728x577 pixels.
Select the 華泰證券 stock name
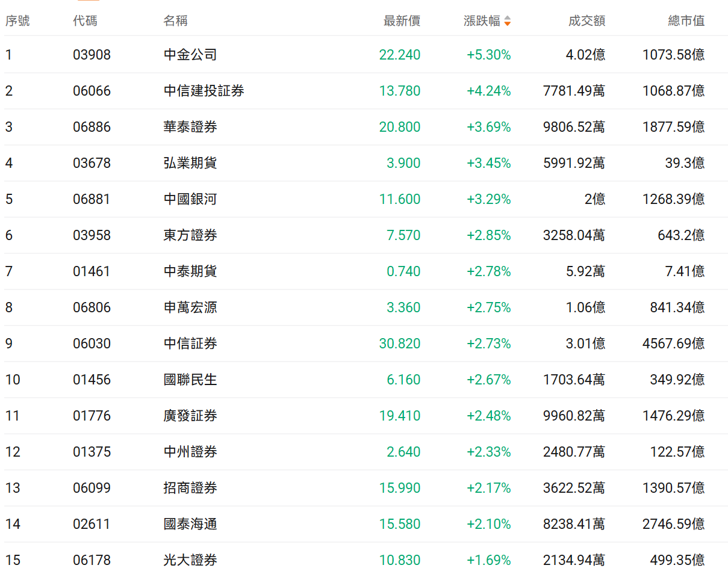[x=190, y=127]
